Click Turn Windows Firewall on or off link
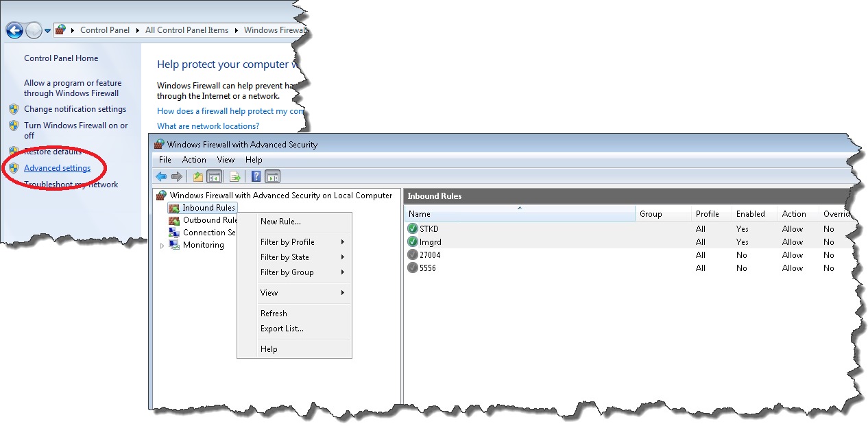868x426 pixels. [x=76, y=130]
